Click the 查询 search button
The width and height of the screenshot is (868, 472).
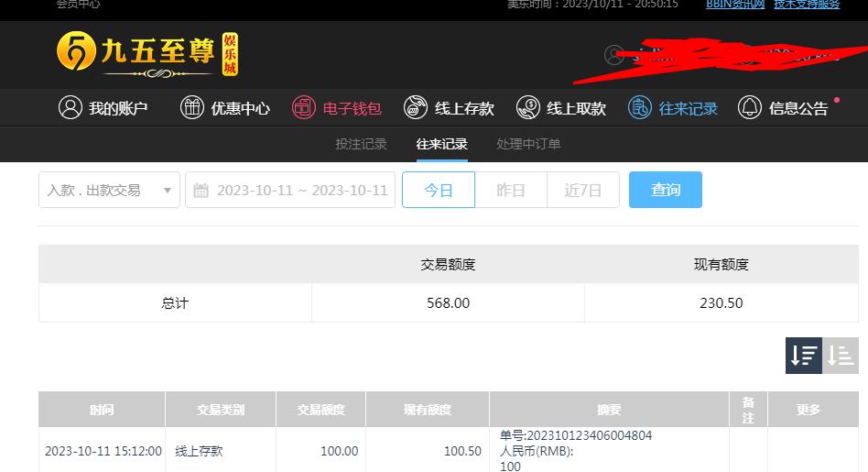(x=666, y=190)
